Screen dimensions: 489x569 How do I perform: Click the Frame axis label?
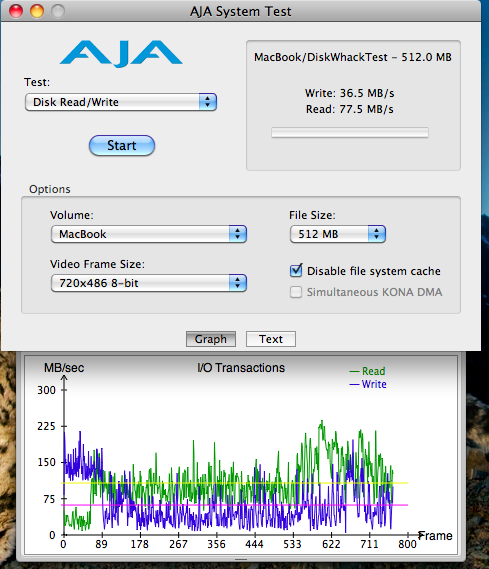click(436, 536)
